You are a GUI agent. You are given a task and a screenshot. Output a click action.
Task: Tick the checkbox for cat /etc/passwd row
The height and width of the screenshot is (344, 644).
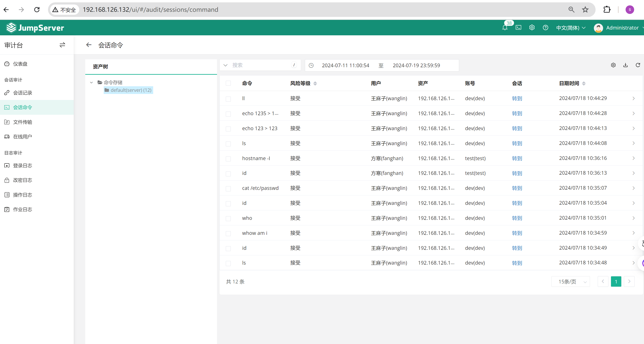point(228,188)
